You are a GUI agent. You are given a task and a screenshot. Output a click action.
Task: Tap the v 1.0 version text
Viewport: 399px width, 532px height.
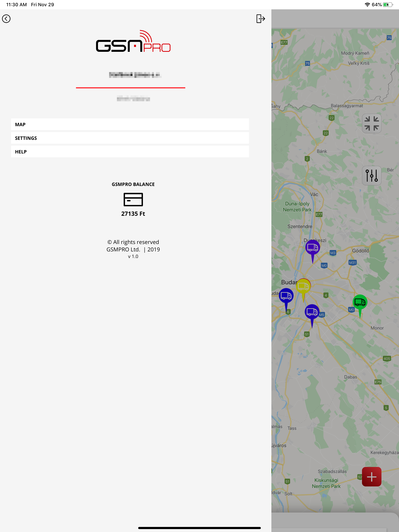point(133,256)
